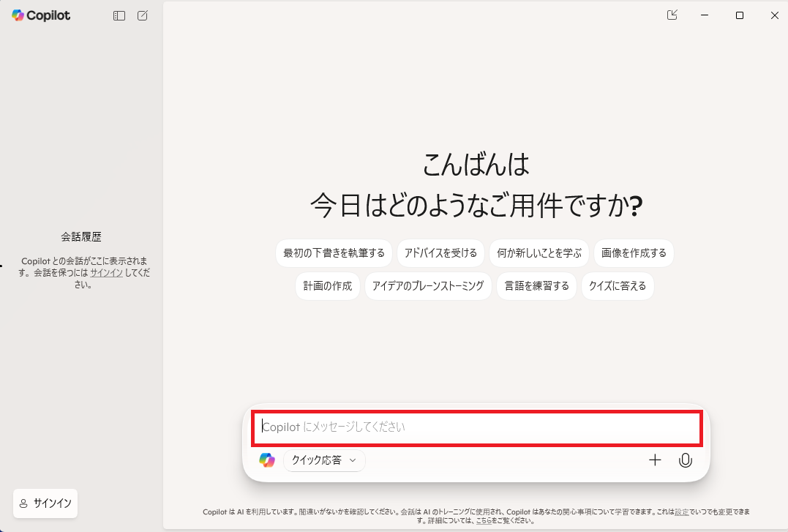Choose the 画像を作成する suggestion
This screenshot has height=532, width=788.
click(x=634, y=253)
